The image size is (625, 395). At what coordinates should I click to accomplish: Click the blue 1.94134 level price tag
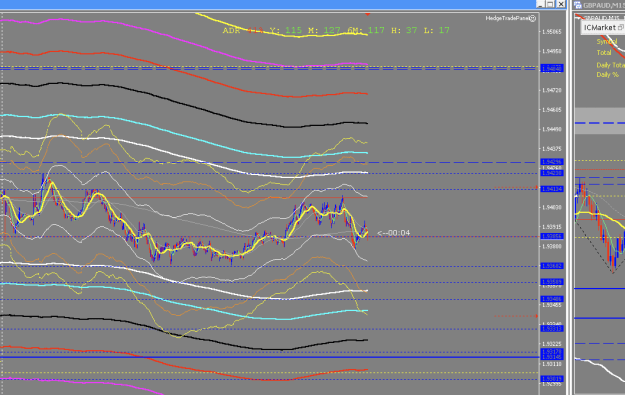point(552,189)
